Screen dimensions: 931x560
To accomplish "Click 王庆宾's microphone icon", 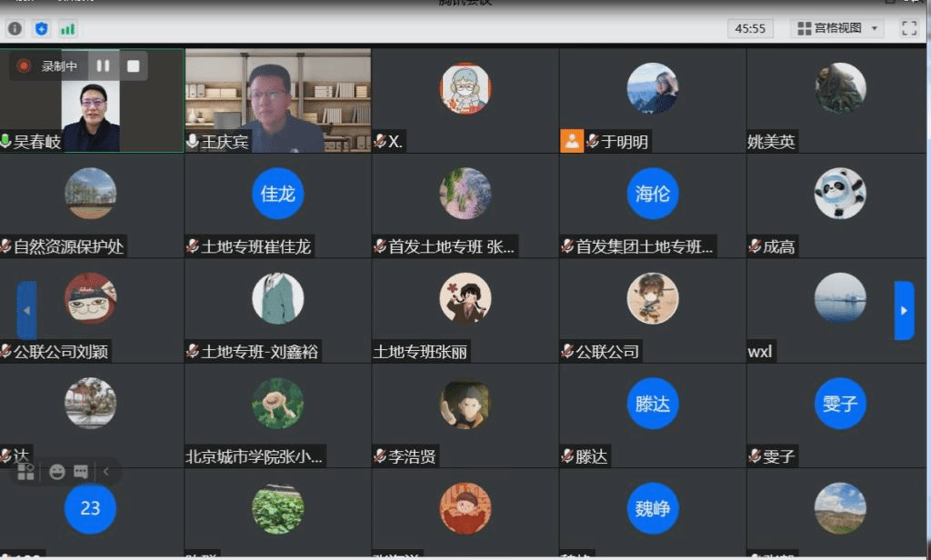I will point(193,141).
